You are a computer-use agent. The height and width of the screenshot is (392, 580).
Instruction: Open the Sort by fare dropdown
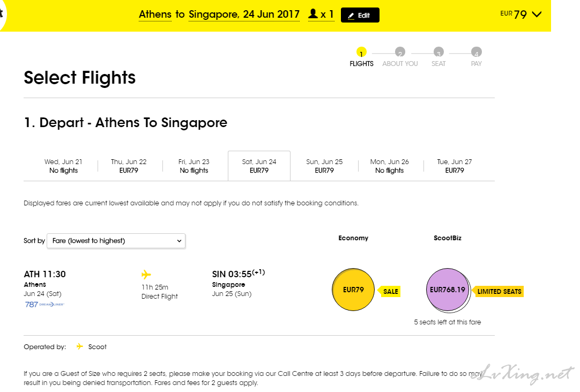(x=116, y=241)
